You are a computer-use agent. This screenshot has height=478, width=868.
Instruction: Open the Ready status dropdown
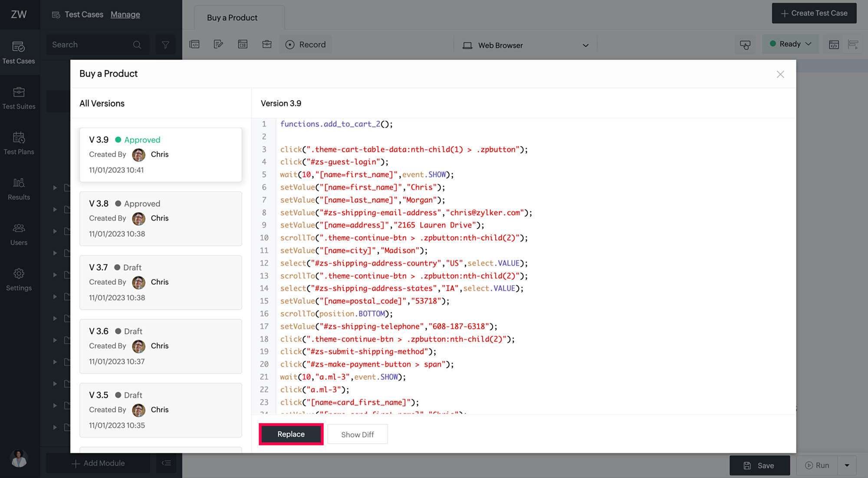point(790,44)
